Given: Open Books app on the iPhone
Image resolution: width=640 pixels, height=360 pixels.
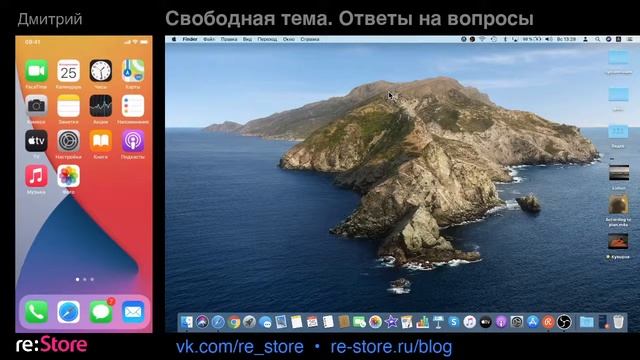Looking at the screenshot, I should point(101,141).
